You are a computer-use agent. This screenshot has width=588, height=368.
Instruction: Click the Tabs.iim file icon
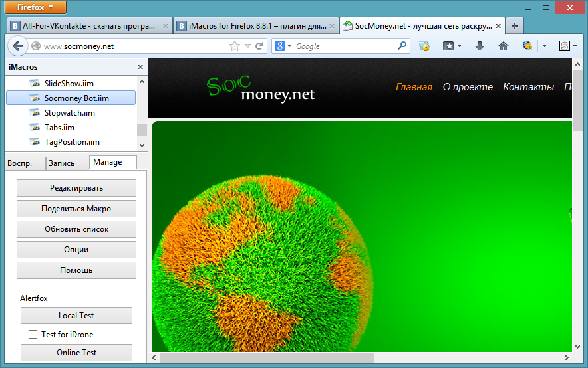point(35,127)
